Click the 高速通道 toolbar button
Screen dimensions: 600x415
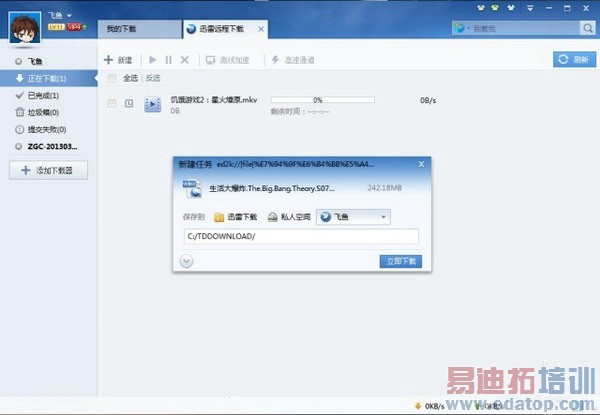tap(293, 60)
